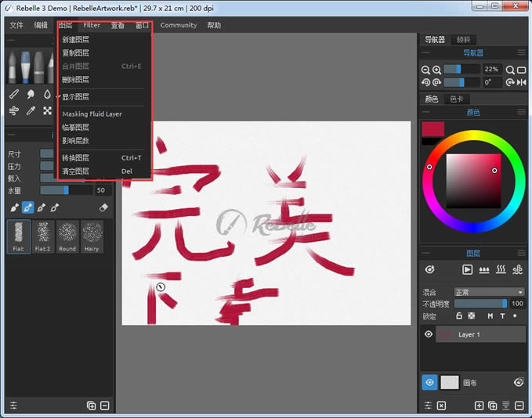Image resolution: width=532 pixels, height=418 pixels.
Task: Remove brush preset minus icon
Action: 105,405
